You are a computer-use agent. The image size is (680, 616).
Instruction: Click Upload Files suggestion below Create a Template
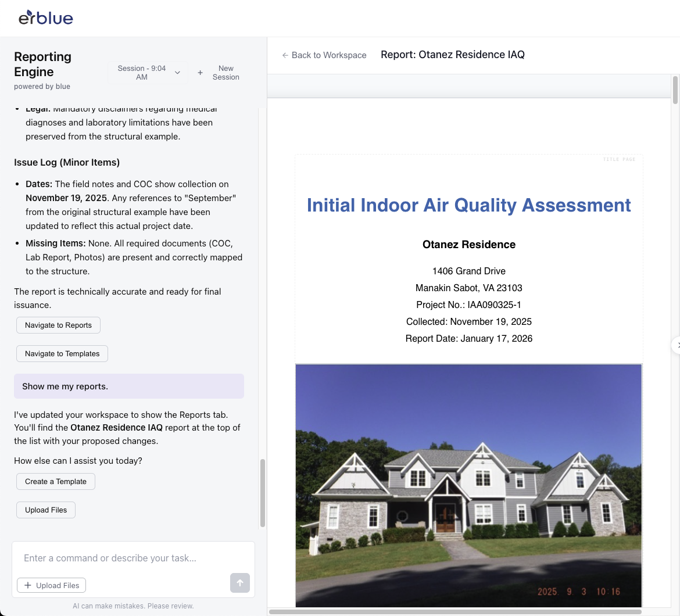(46, 510)
